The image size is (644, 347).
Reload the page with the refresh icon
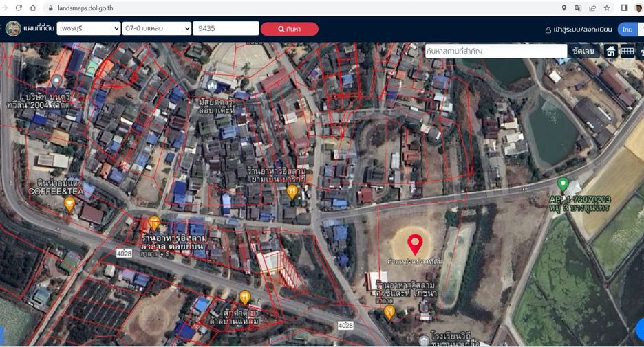coord(19,8)
